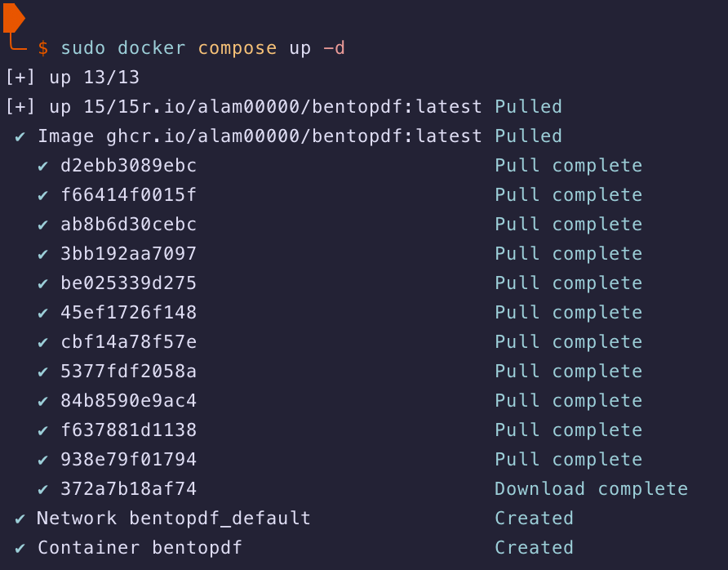This screenshot has height=570, width=728.
Task: Click the layer hash 84b8590e9ac4
Action: pyautogui.click(x=128, y=401)
